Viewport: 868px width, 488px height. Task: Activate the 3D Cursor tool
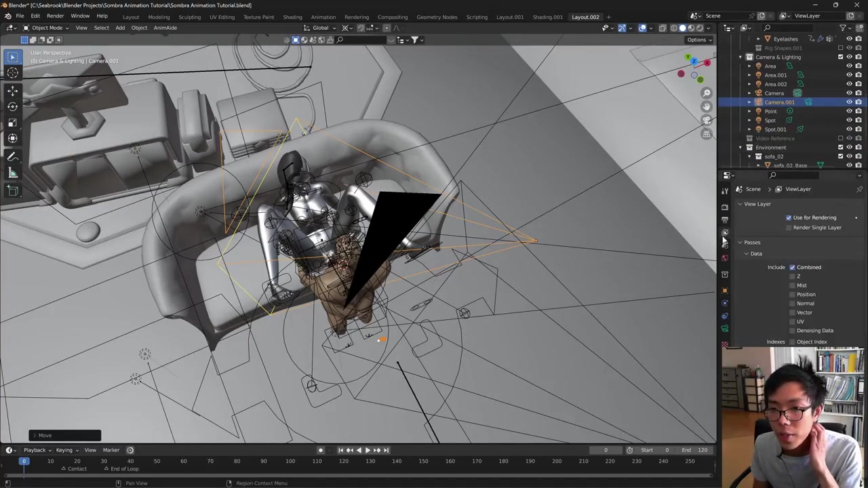(12, 73)
